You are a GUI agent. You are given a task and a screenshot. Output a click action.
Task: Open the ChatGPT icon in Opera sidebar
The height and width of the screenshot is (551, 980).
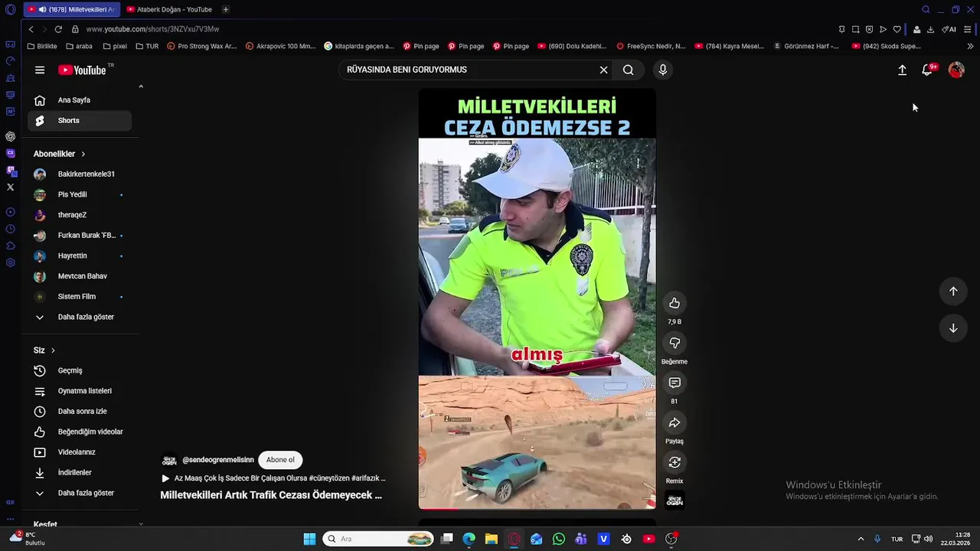pos(10,136)
